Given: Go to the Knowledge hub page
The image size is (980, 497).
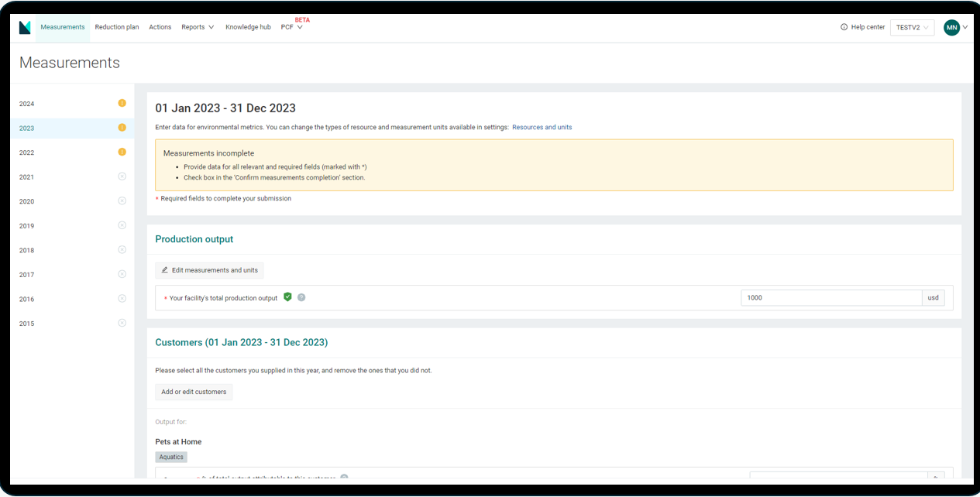Looking at the screenshot, I should point(248,27).
